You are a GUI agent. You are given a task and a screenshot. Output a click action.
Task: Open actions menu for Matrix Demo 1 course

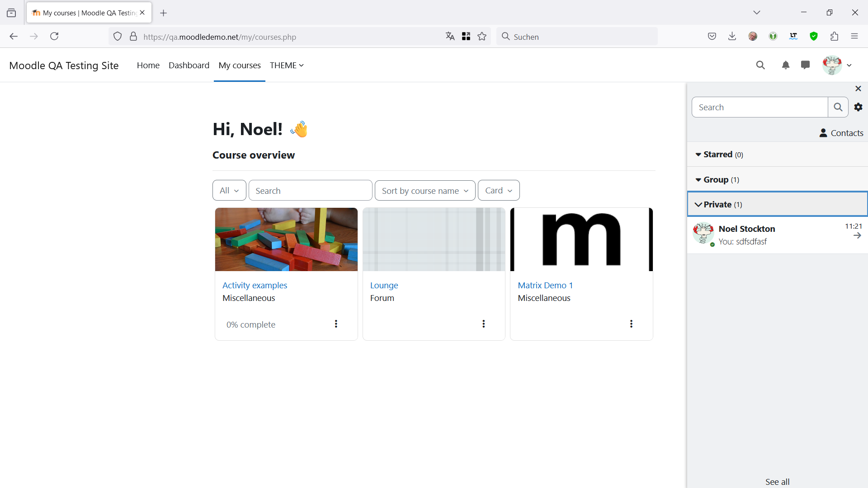[x=631, y=324]
